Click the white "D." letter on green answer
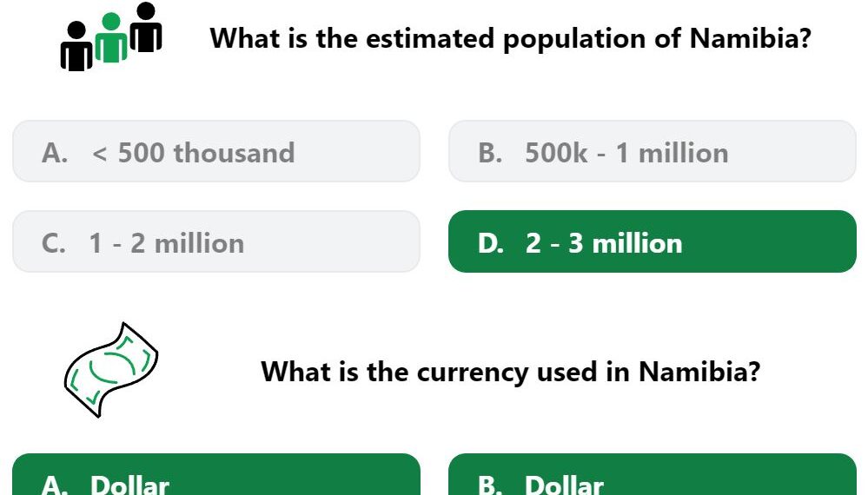Viewport: 868px width, 495px height. pyautogui.click(x=491, y=243)
